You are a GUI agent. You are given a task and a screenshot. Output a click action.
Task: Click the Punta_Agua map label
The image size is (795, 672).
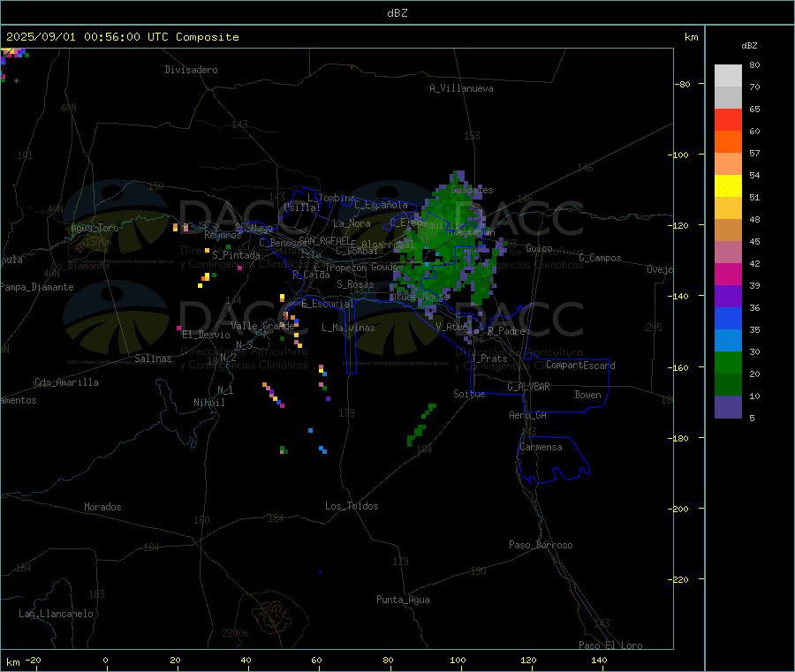[x=403, y=600]
